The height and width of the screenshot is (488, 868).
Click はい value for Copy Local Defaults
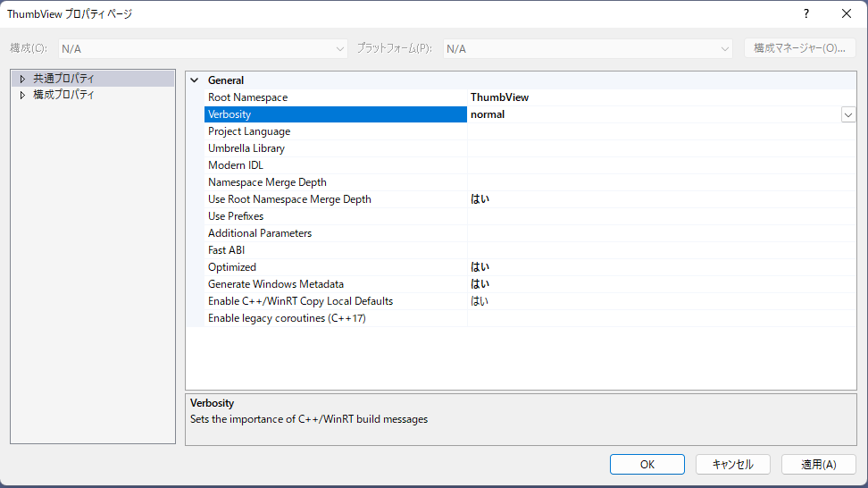[480, 301]
